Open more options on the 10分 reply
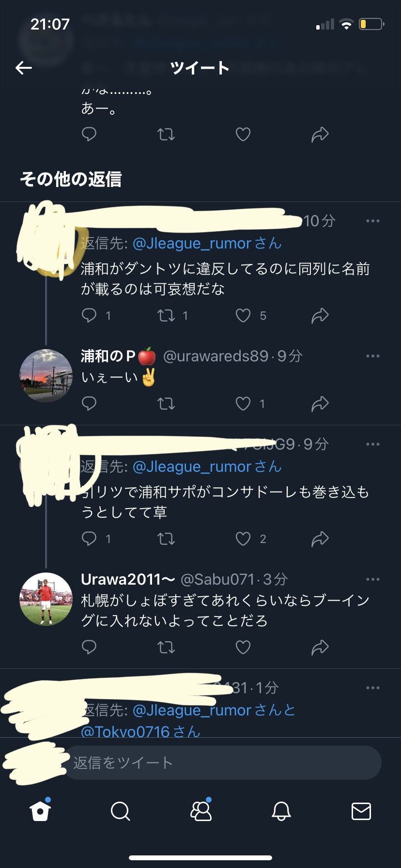Viewport: 401px width, 868px height. 373,221
